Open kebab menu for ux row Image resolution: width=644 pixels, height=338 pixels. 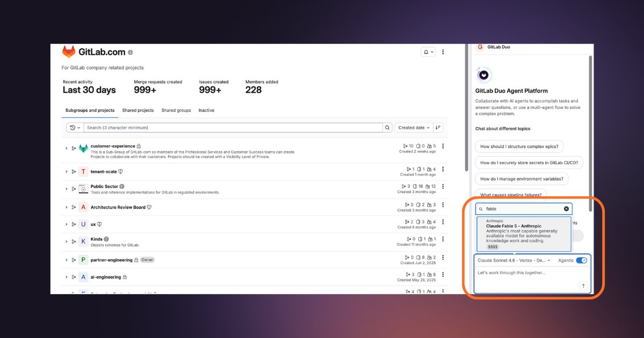click(443, 222)
